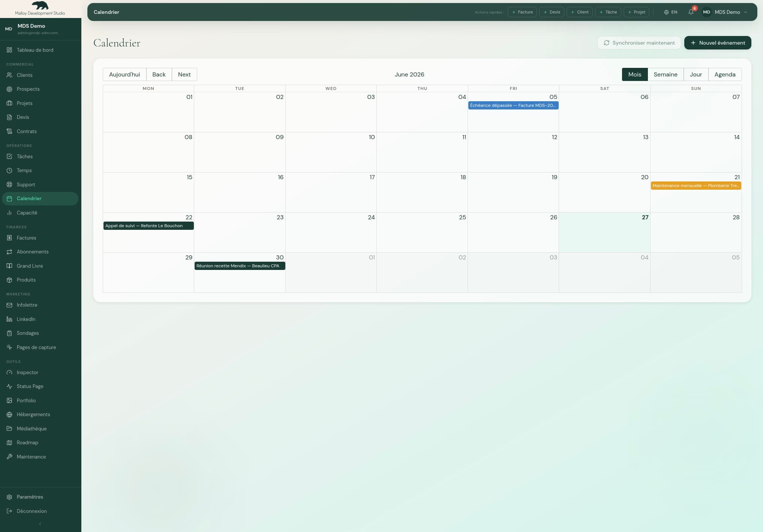The image size is (763, 532).
Task: Click the Déconnexion logout icon
Action: tap(9, 511)
